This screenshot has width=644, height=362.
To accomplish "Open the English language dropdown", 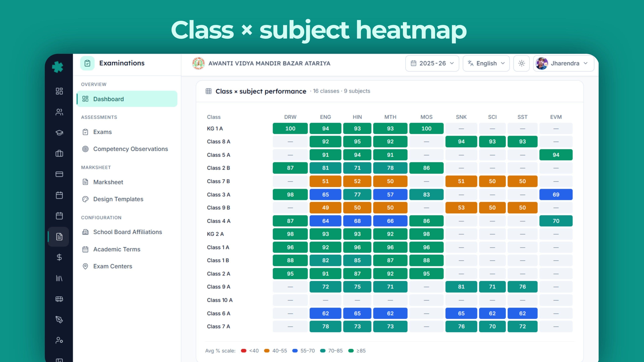I will coord(486,63).
